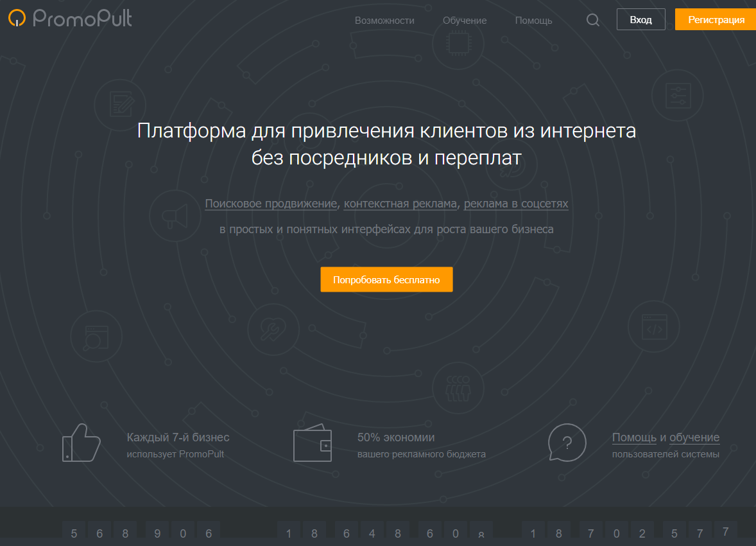Screen dimensions: 756x546
Task: Click the document with pencil icon
Action: (120, 104)
